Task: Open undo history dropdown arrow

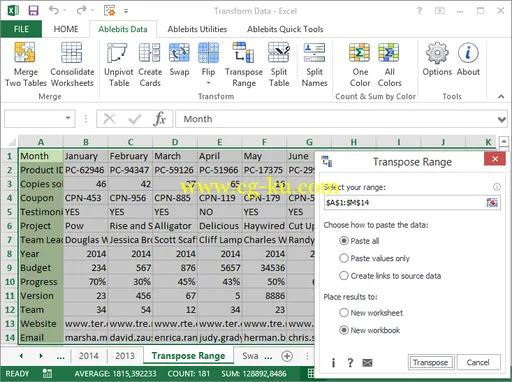Action: (65, 11)
